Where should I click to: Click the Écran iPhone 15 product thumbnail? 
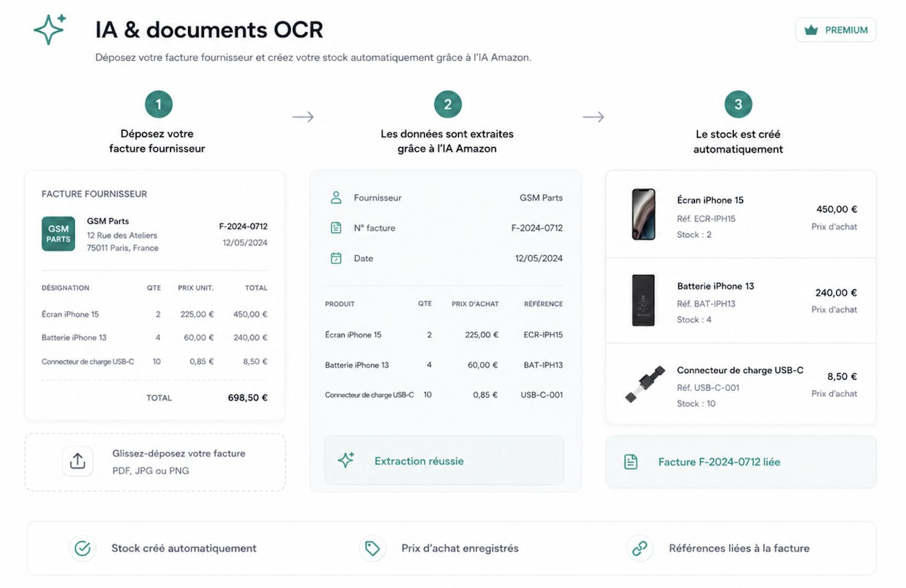click(x=644, y=214)
